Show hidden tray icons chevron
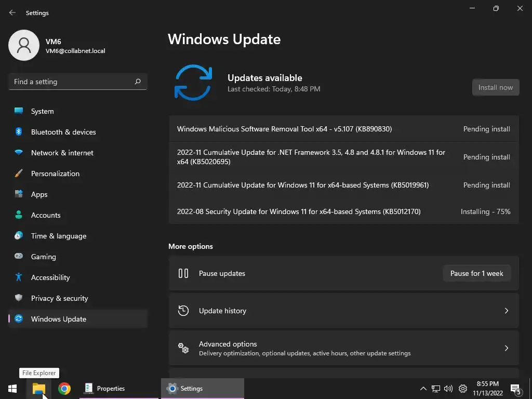This screenshot has width=532, height=399. [x=423, y=389]
